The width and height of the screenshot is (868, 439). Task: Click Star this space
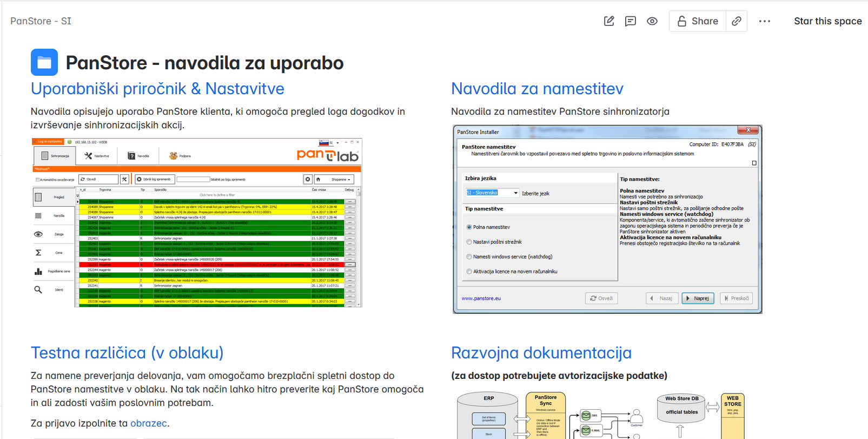pyautogui.click(x=828, y=21)
